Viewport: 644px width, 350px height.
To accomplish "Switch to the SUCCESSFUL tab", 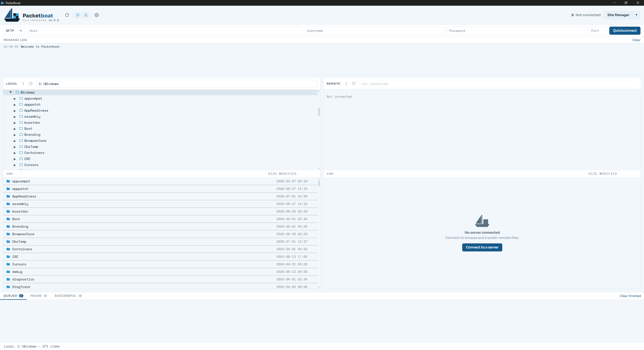I will pyautogui.click(x=68, y=296).
